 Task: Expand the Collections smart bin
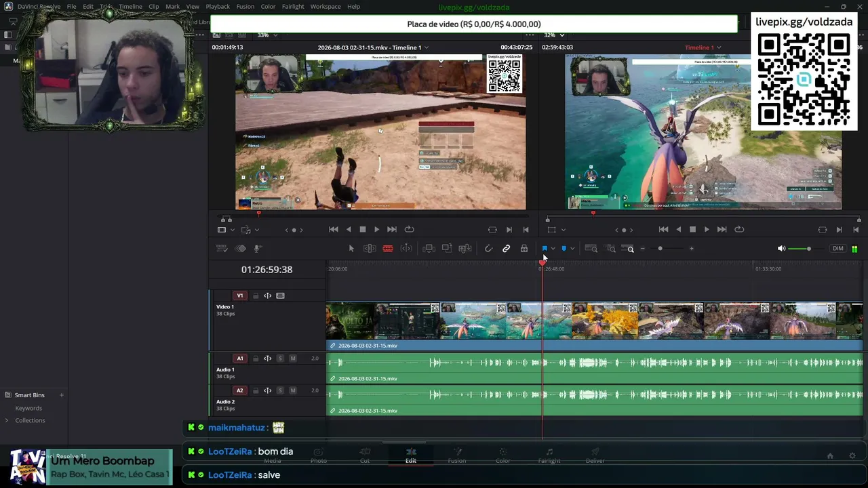pyautogui.click(x=7, y=420)
